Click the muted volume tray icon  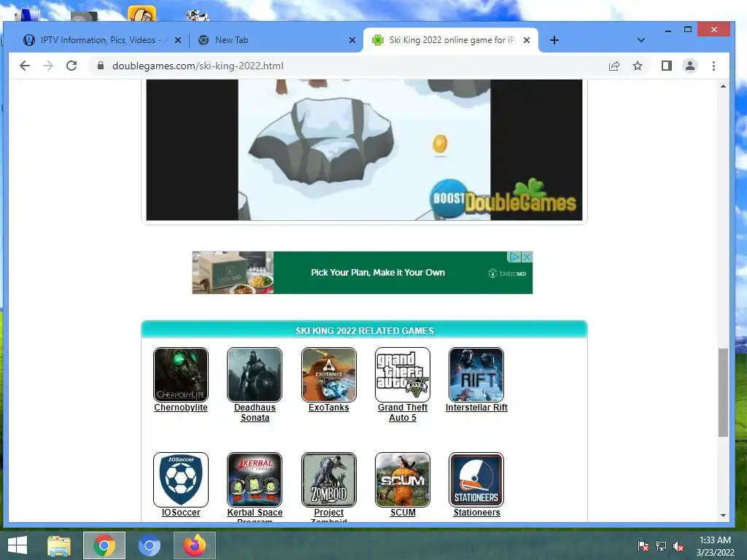(x=678, y=546)
